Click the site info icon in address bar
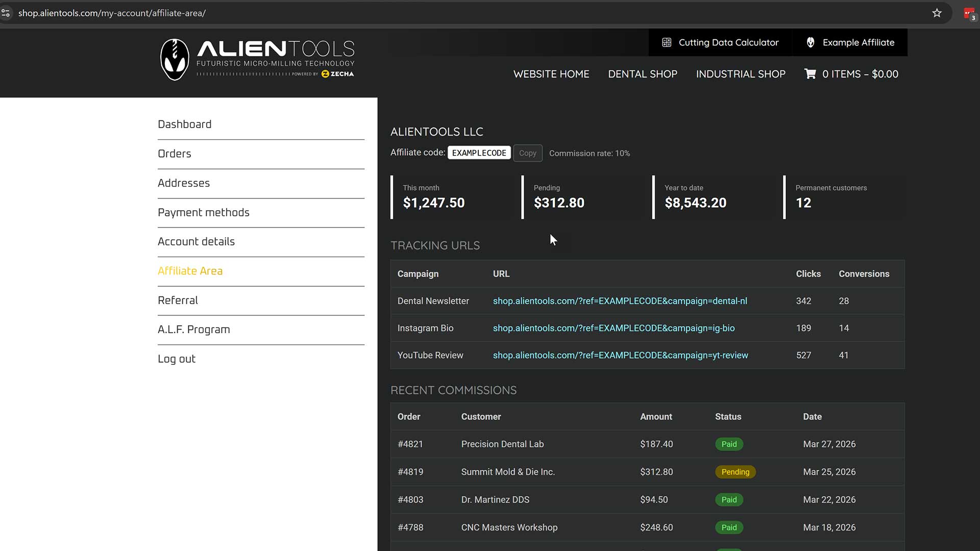 pos(6,13)
